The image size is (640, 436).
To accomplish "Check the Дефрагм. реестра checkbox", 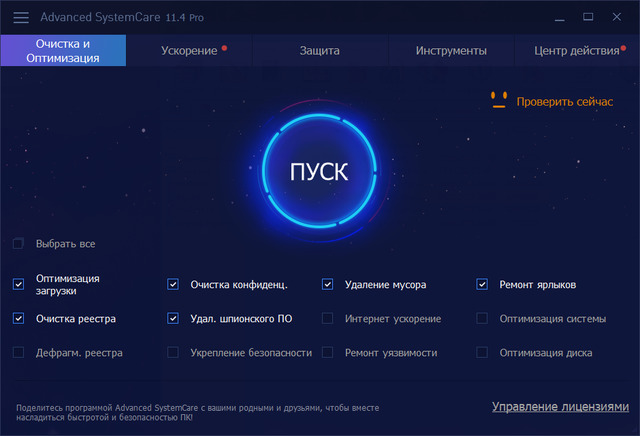I will pos(18,352).
